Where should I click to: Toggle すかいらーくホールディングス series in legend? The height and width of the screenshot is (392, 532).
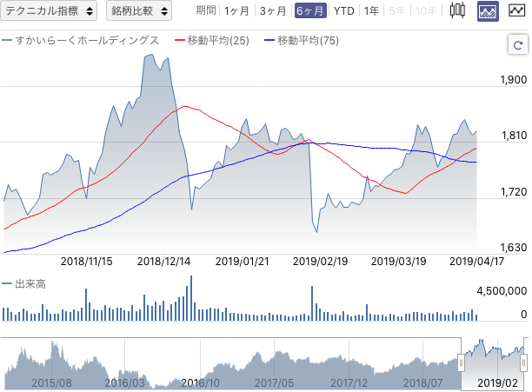coord(81,40)
